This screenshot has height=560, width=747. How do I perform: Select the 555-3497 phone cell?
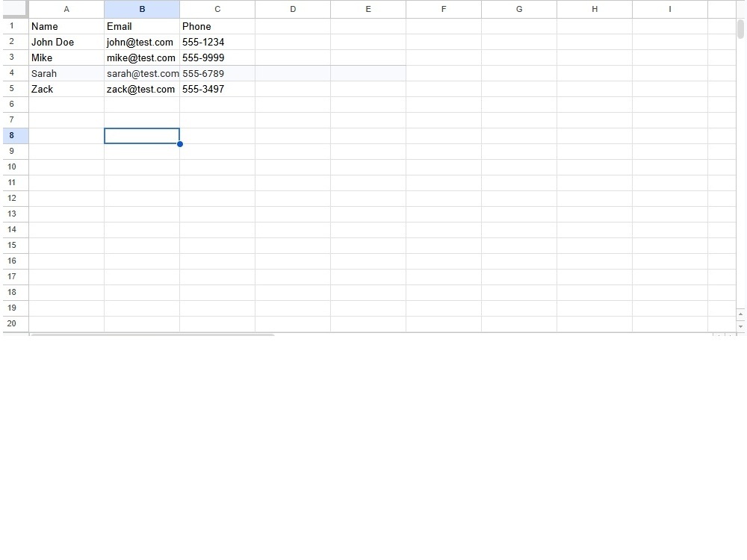click(217, 89)
